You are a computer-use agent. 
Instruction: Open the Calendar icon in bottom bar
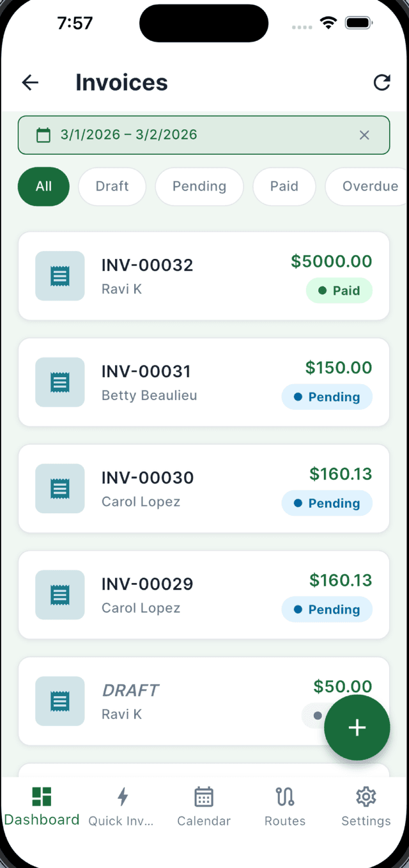point(204,796)
